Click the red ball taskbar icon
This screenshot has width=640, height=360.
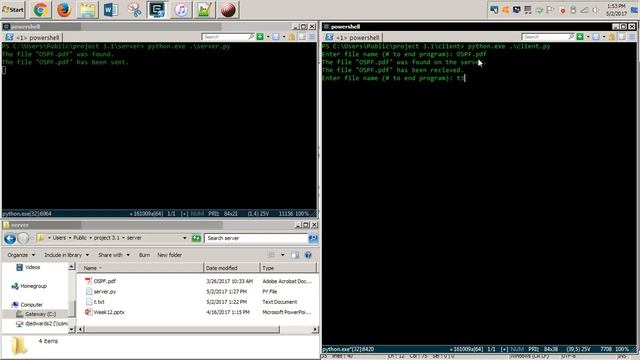point(228,9)
